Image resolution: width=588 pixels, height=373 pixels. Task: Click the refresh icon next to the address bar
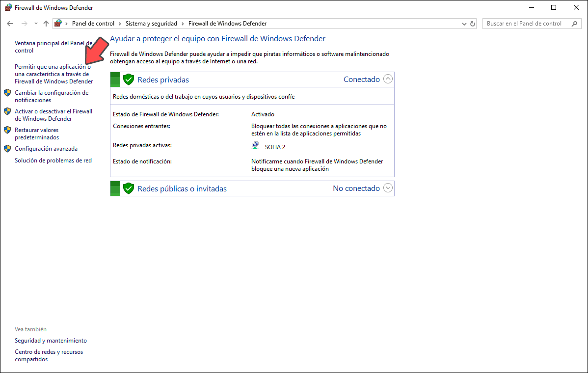[472, 23]
